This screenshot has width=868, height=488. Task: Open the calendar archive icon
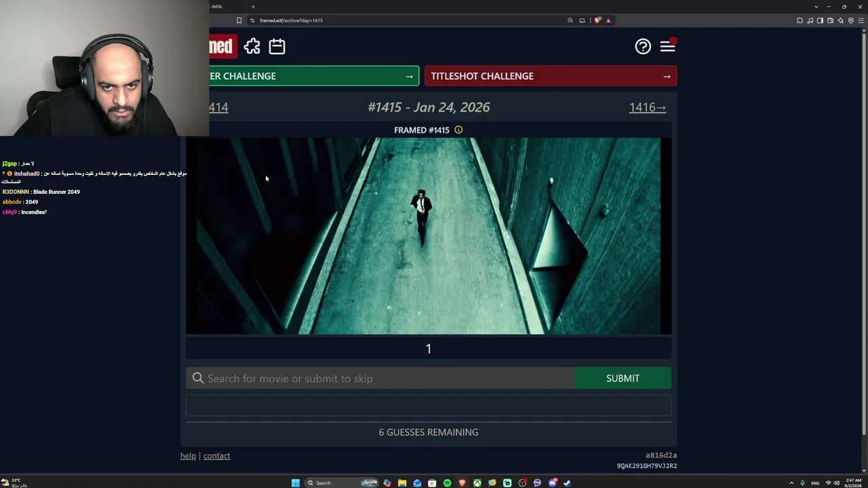[x=277, y=46]
